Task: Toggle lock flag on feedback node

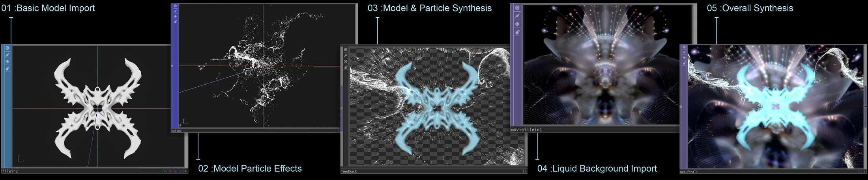Action: click(346, 67)
